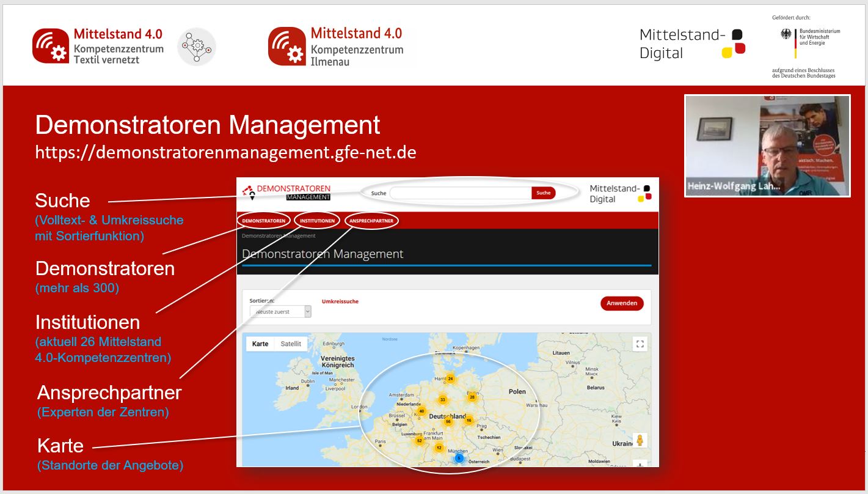Viewport: 868px width, 494px height.
Task: Select the Karte map view
Action: coord(260,344)
